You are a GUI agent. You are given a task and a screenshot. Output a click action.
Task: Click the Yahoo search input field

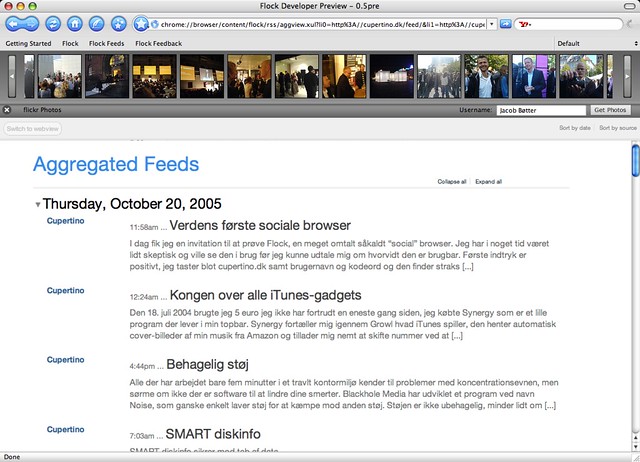pyautogui.click(x=576, y=24)
